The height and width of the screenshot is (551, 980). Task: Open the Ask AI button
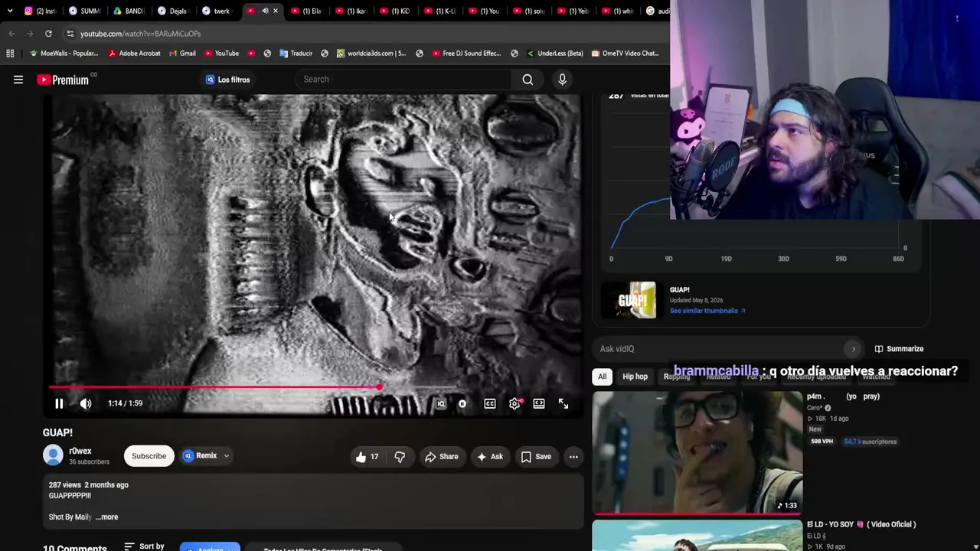(490, 457)
